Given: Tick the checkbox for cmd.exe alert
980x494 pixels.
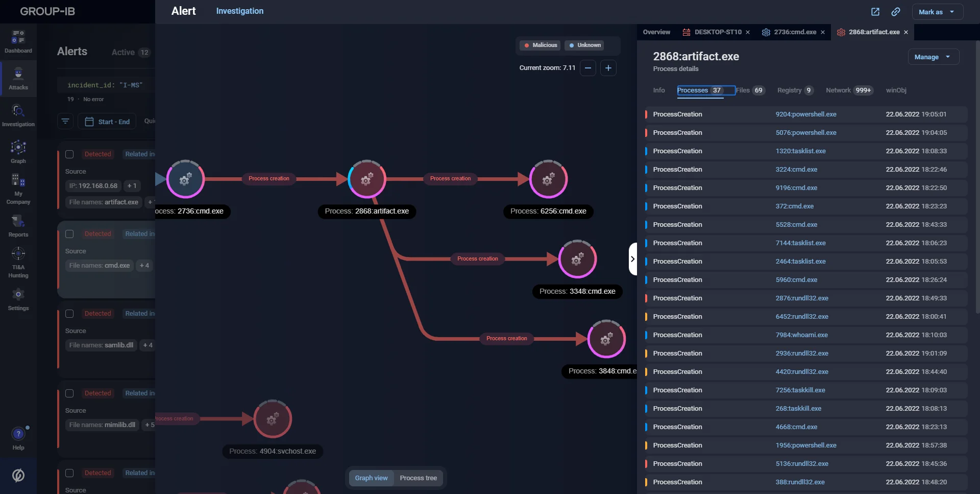Looking at the screenshot, I should [x=70, y=234].
